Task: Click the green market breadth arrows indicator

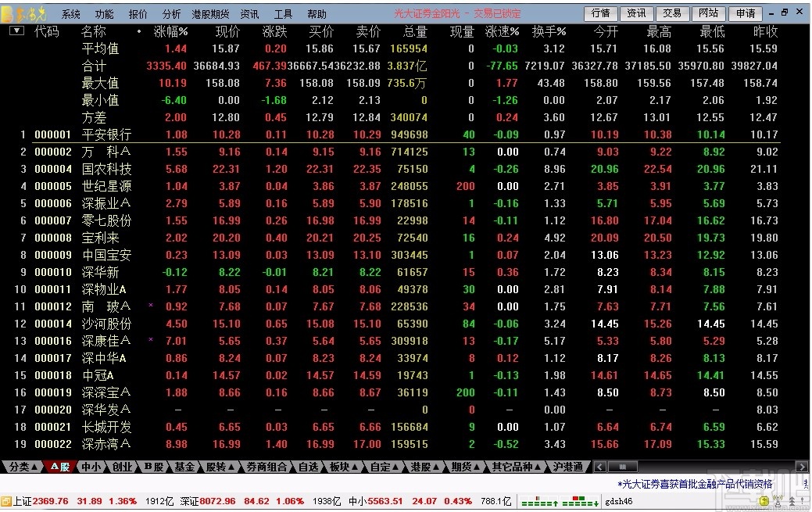Action: point(560,502)
